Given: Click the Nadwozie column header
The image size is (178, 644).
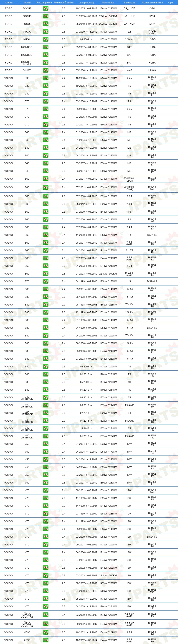Looking at the screenshot, I should [x=130, y=3].
